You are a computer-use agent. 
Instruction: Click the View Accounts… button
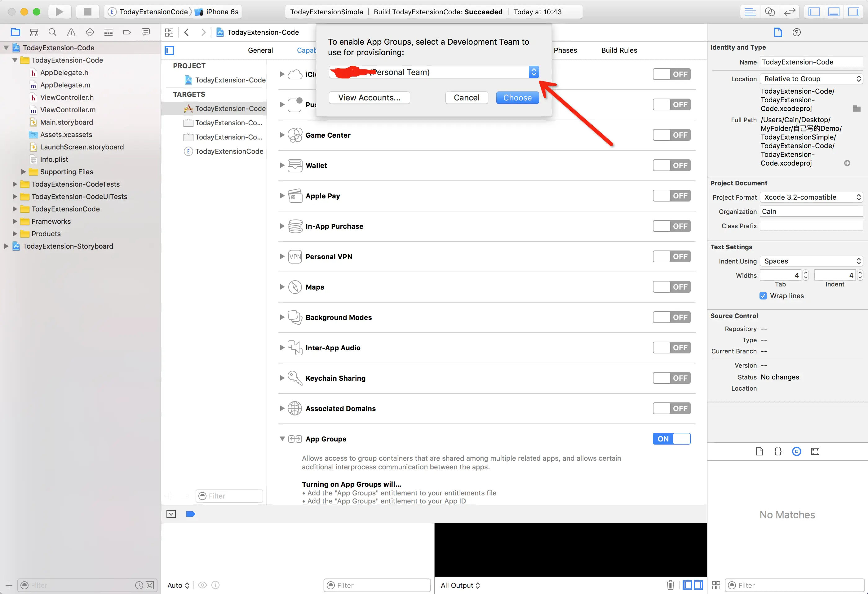[x=369, y=98]
